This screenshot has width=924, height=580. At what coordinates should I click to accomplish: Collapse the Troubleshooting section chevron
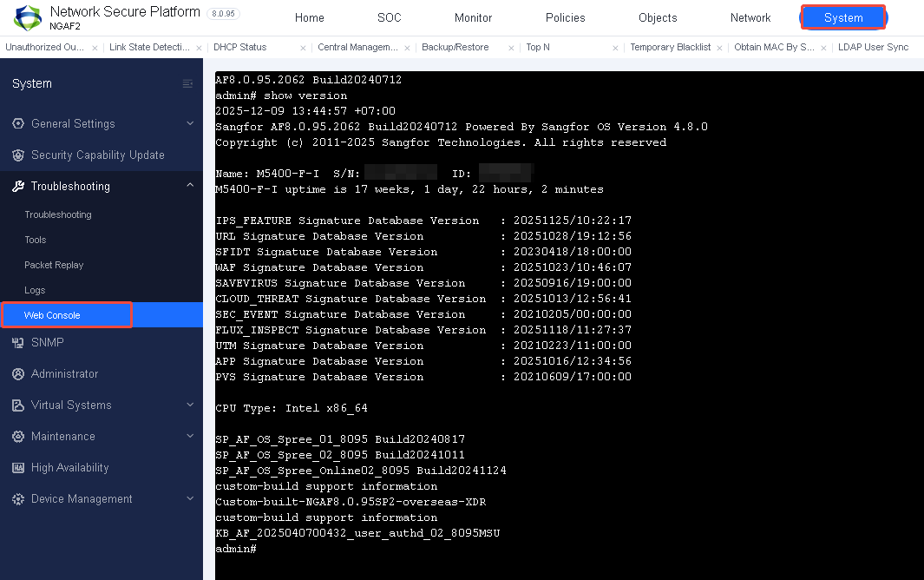pyautogui.click(x=190, y=185)
